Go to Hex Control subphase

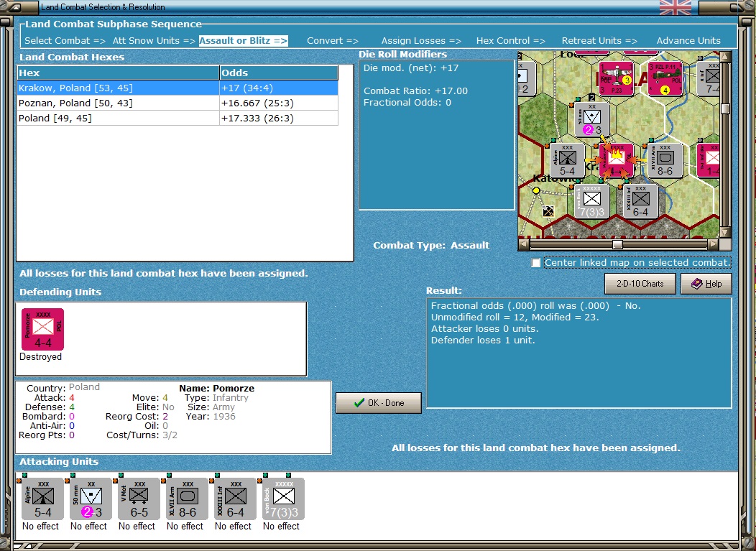point(511,40)
